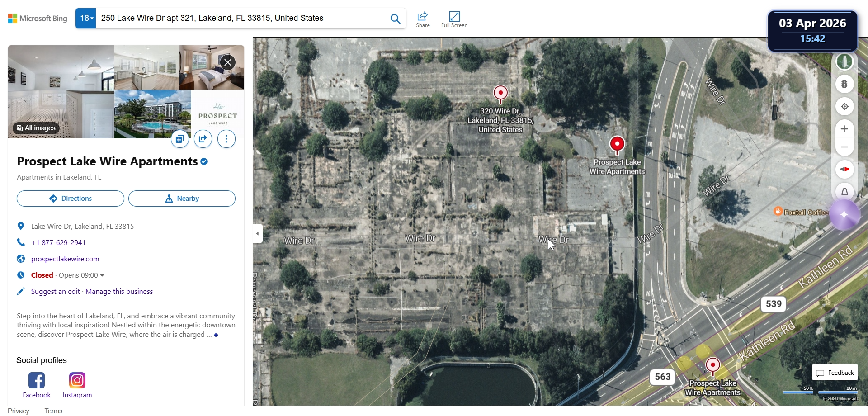Open the Privacy link

pyautogui.click(x=19, y=411)
